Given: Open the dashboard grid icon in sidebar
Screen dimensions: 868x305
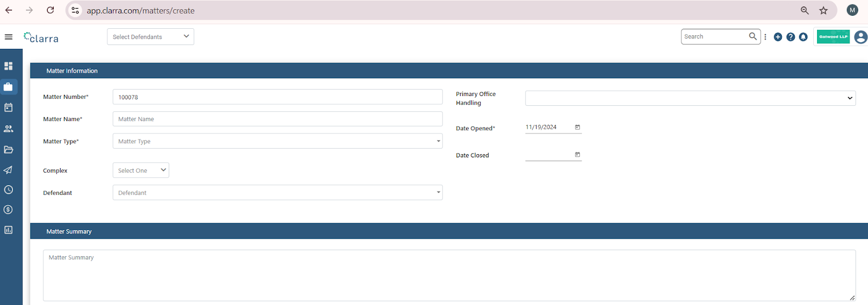Looking at the screenshot, I should pos(9,66).
